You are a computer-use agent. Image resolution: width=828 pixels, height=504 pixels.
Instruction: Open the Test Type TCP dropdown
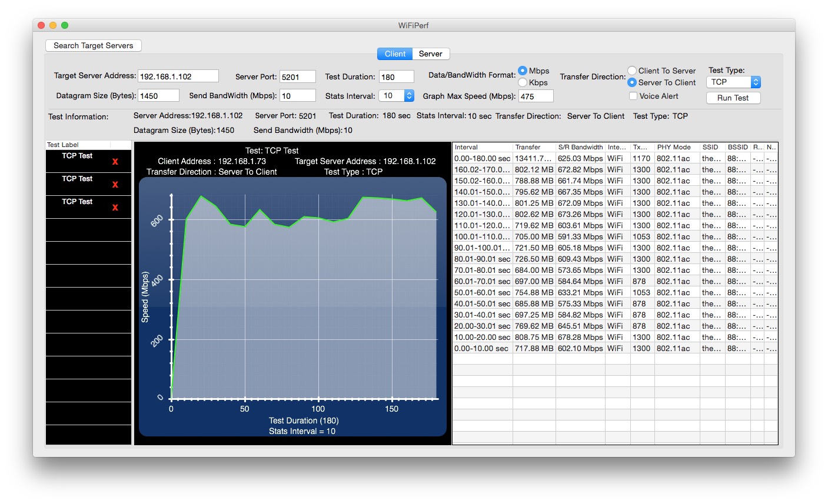point(734,82)
